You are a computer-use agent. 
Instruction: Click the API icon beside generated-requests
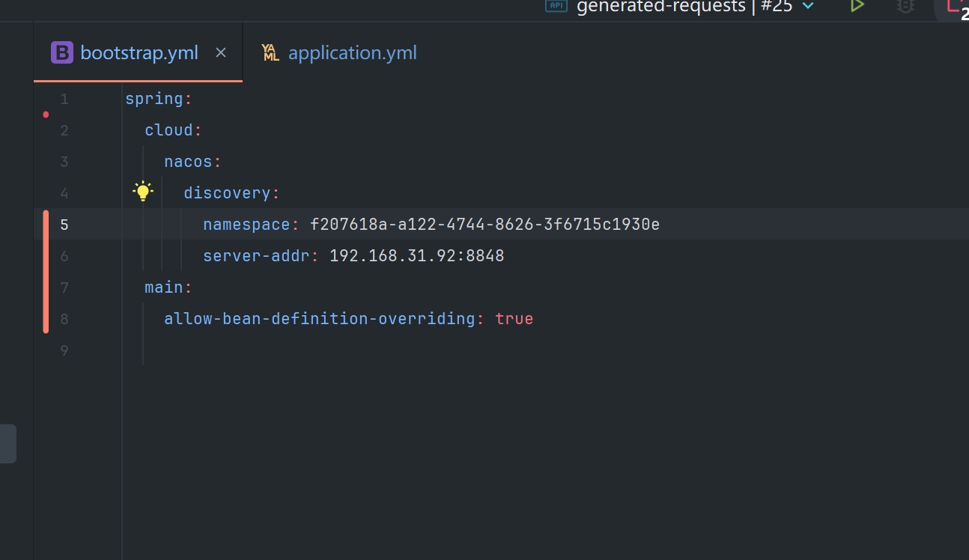tap(556, 6)
